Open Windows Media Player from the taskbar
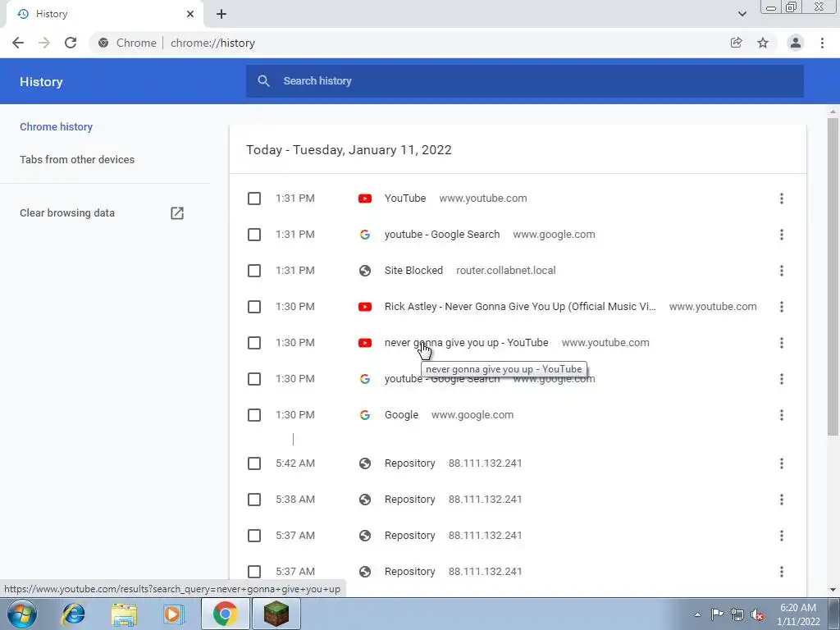The height and width of the screenshot is (630, 840). (x=172, y=614)
